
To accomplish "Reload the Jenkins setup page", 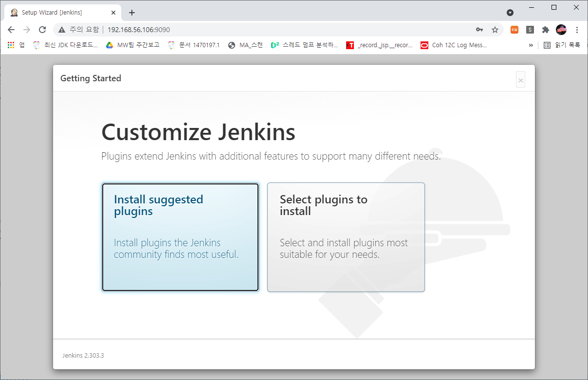I will tap(42, 30).
